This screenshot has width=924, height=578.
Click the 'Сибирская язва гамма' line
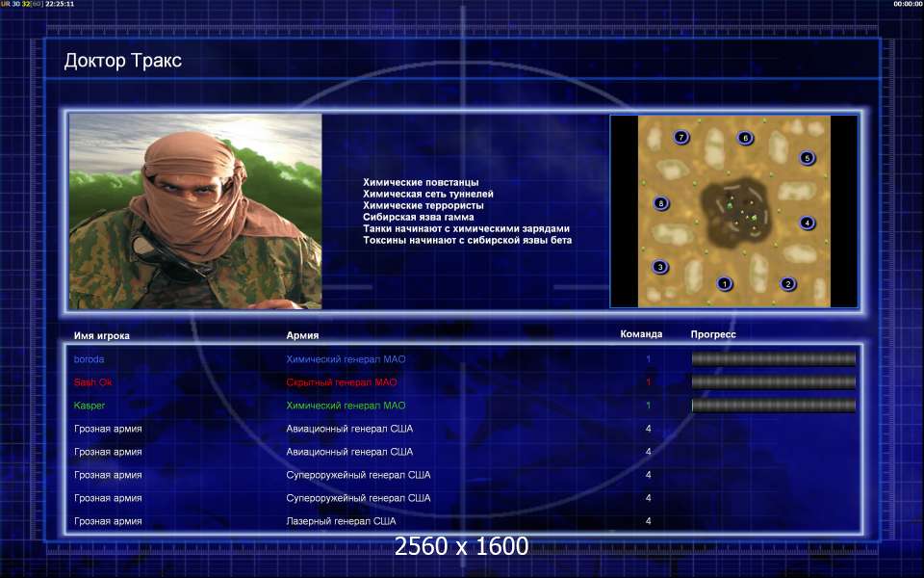[419, 217]
